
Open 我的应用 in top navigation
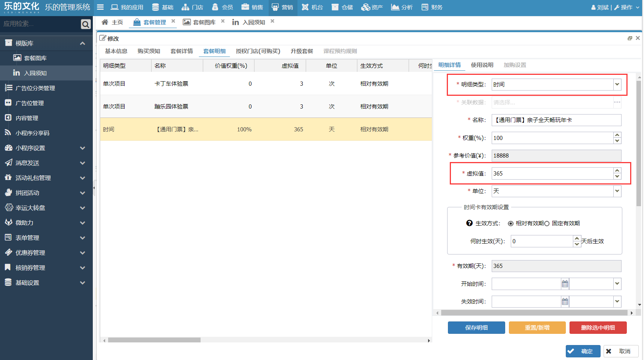[x=127, y=7]
